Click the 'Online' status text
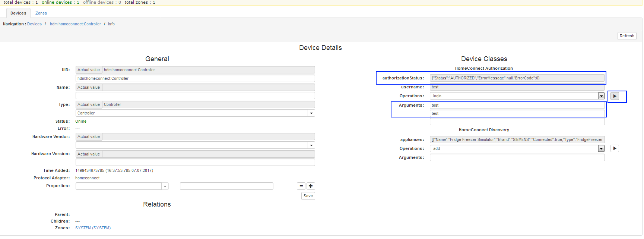 81,121
